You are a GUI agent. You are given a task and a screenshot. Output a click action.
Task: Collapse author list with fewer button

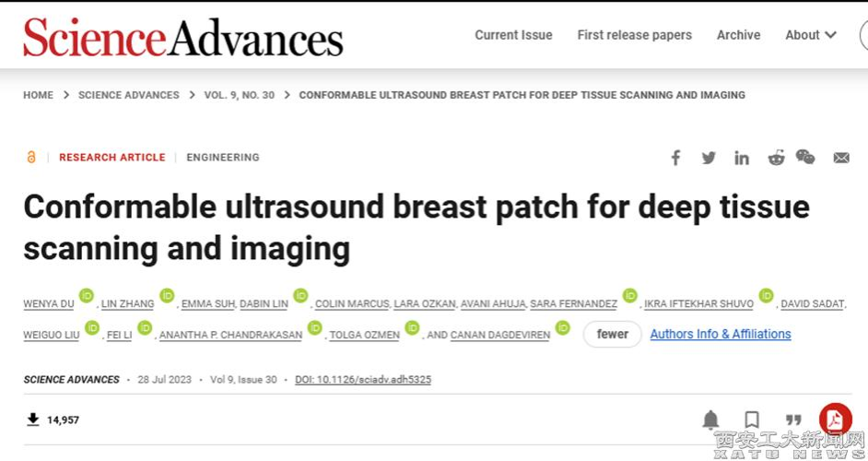612,334
